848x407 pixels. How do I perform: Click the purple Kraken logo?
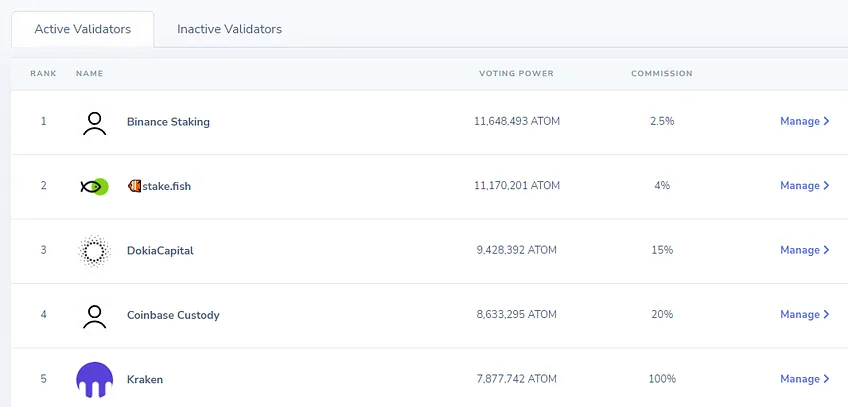95,379
